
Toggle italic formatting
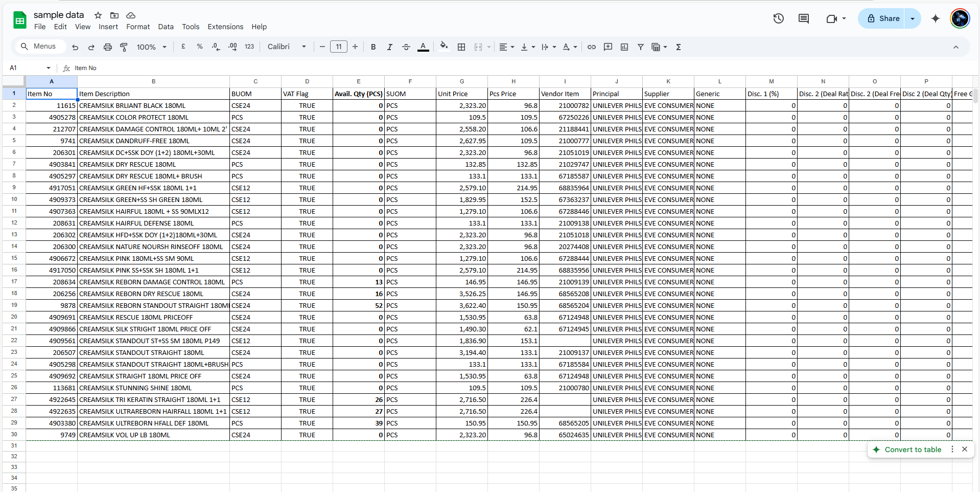(390, 47)
